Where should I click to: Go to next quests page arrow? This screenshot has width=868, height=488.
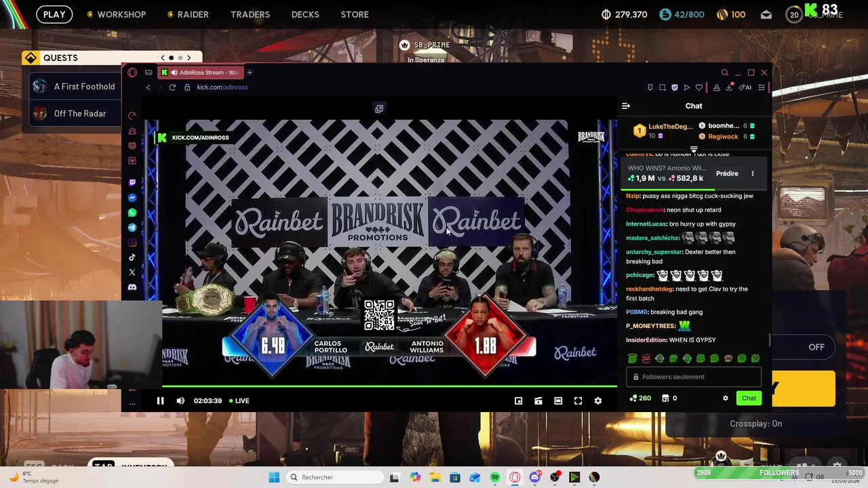pyautogui.click(x=189, y=58)
